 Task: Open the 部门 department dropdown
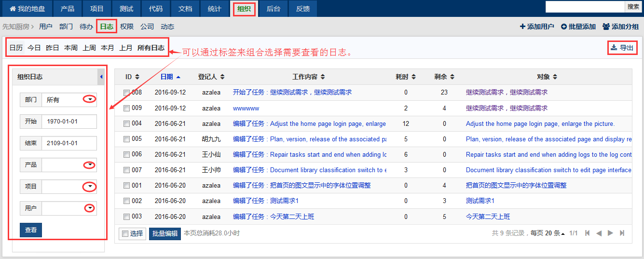click(x=89, y=99)
